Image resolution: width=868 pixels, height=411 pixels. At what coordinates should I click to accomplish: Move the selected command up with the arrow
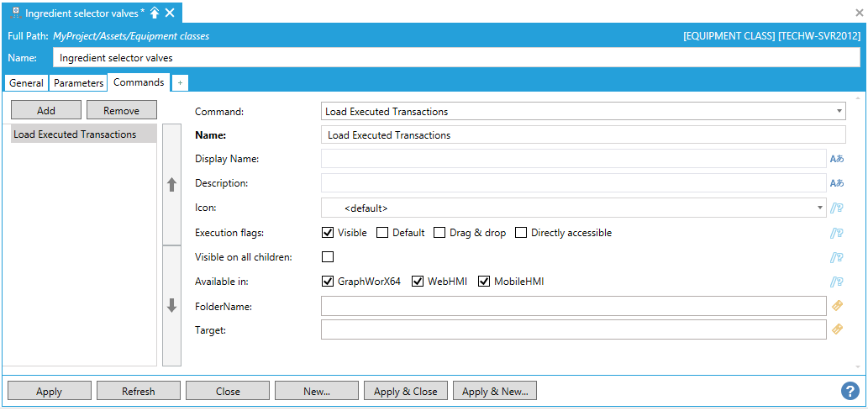point(171,185)
